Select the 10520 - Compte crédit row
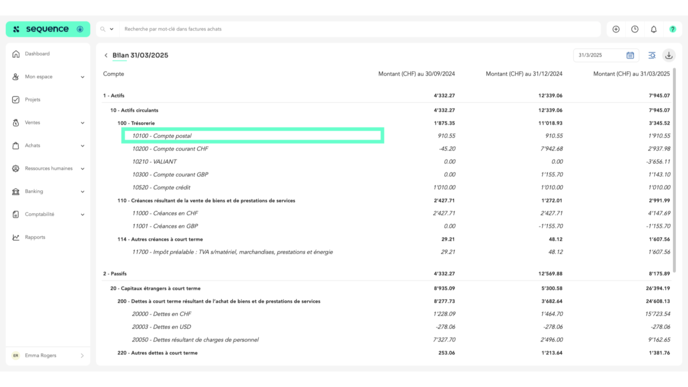 click(x=387, y=187)
